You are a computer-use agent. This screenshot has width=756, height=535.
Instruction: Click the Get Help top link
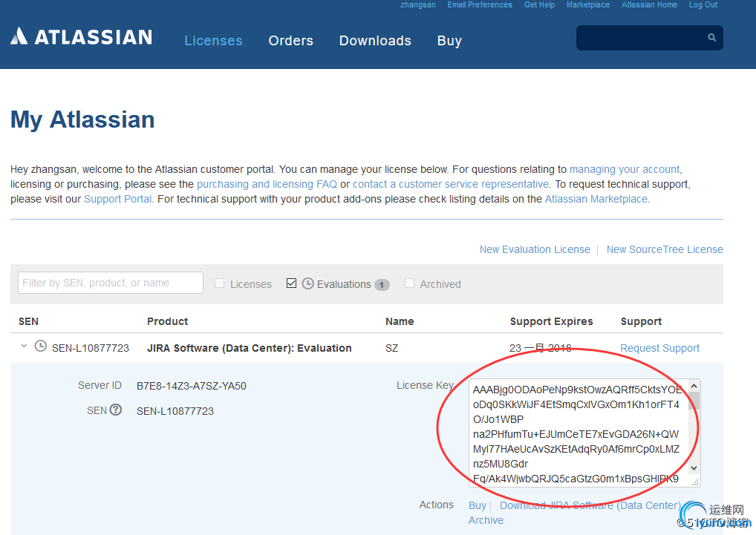(x=539, y=4)
